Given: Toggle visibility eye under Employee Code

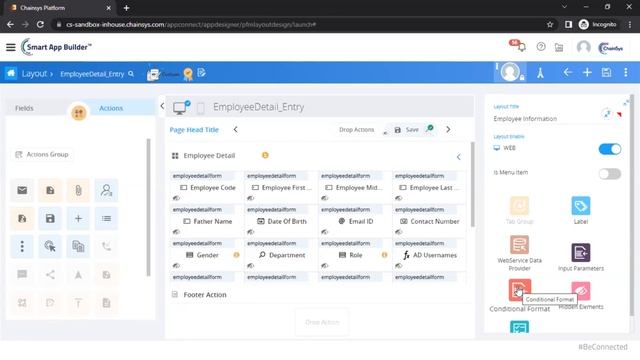Looking at the screenshot, I should coord(176,198).
